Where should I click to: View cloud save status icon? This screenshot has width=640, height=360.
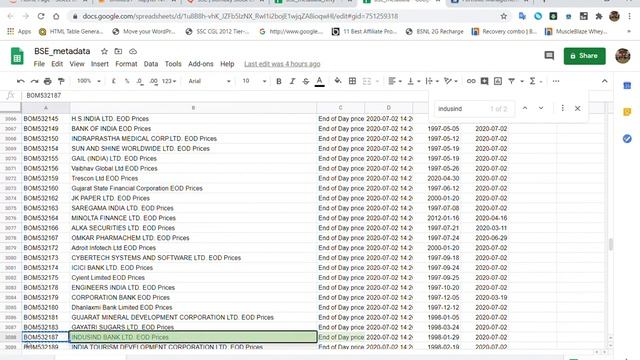tap(133, 51)
